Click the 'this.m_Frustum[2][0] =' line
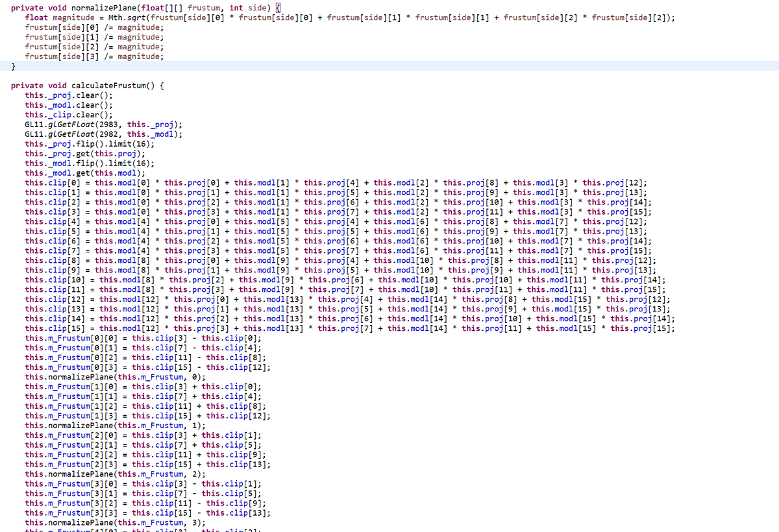The image size is (779, 532). pos(143,435)
